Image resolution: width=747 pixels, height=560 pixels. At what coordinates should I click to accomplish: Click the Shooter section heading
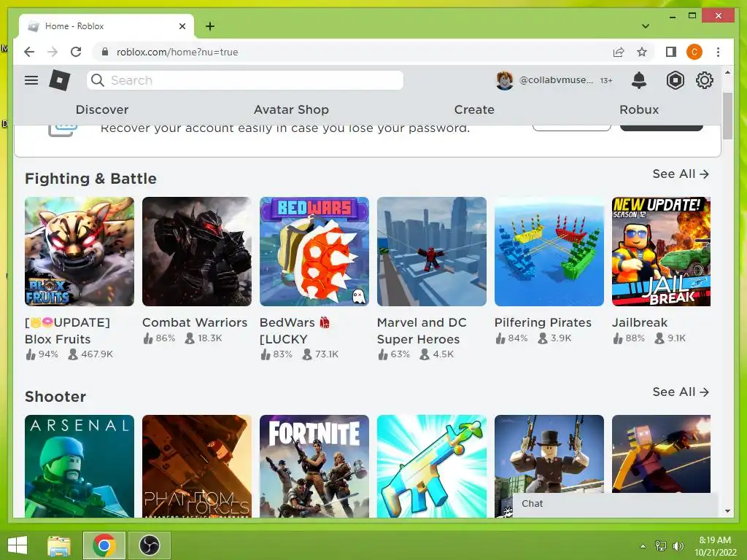click(55, 397)
